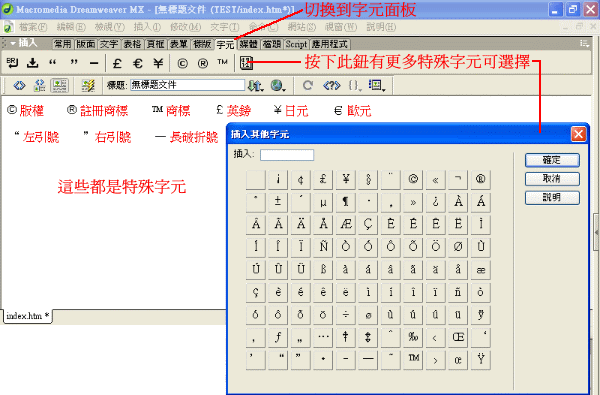Open the 視窗(W) menu
This screenshot has height=395, width=600.
pyautogui.click(x=341, y=27)
